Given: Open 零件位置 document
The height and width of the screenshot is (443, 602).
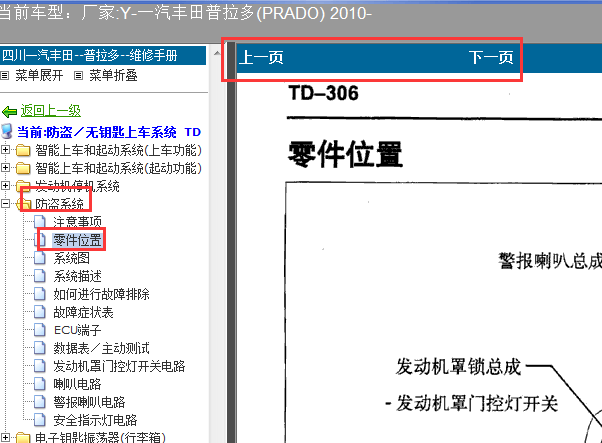Looking at the screenshot, I should [77, 240].
